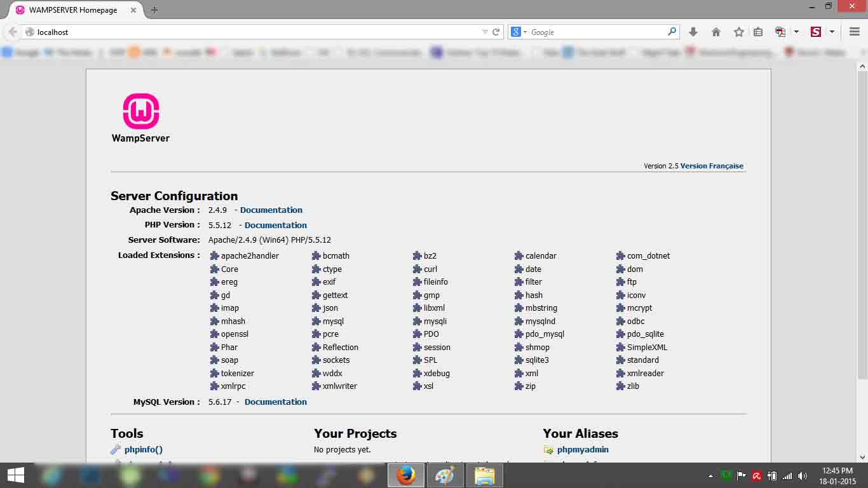Click the puzzle icon beside openssl
This screenshot has width=868, height=488.
click(215, 334)
